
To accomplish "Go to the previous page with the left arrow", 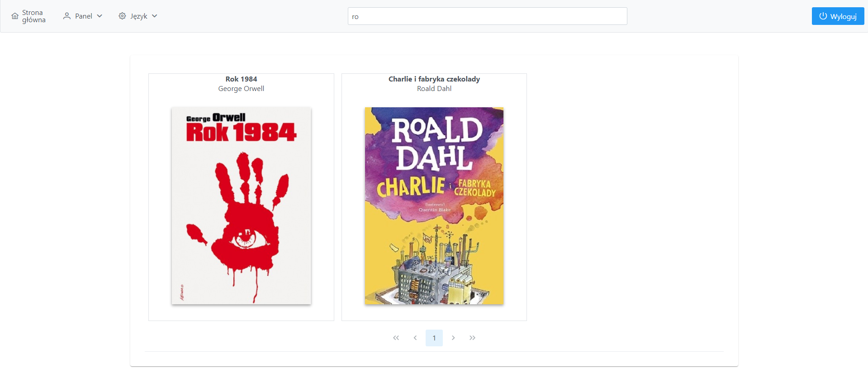I will (x=415, y=338).
